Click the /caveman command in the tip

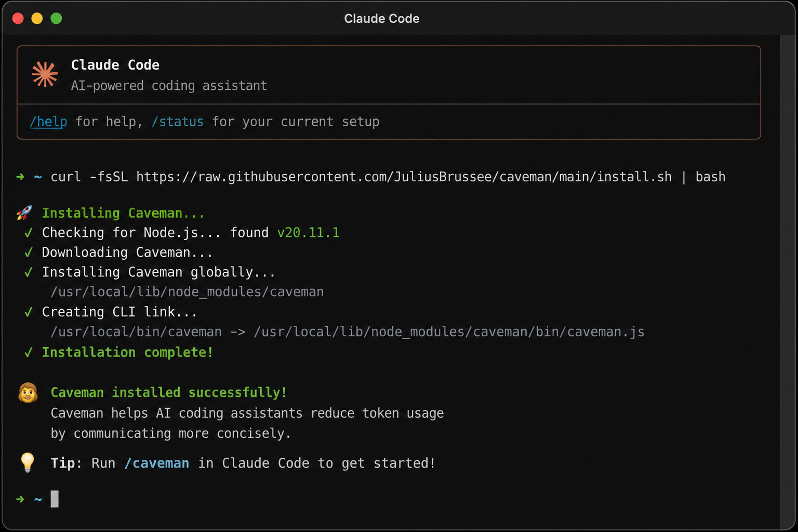[157, 463]
